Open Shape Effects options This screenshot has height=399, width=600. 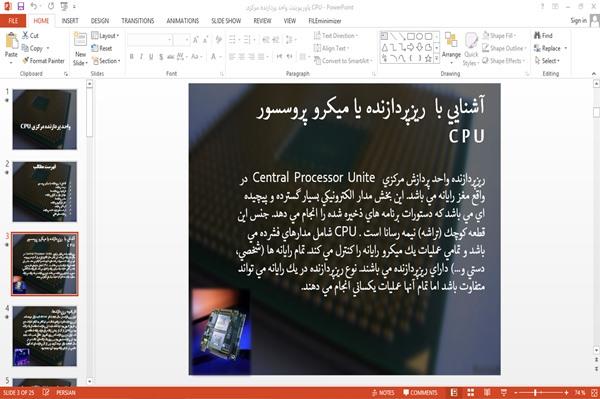[x=503, y=61]
